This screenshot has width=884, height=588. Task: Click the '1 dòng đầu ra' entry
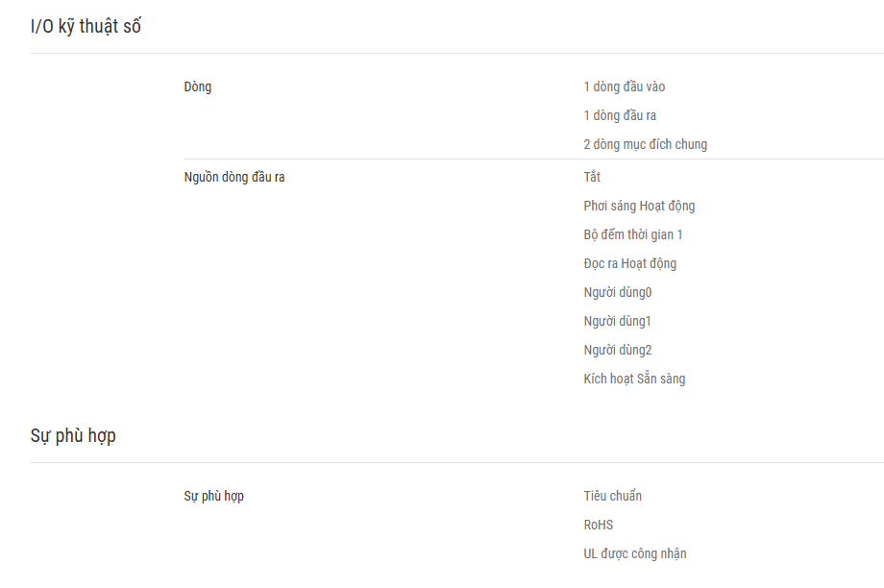point(620,115)
